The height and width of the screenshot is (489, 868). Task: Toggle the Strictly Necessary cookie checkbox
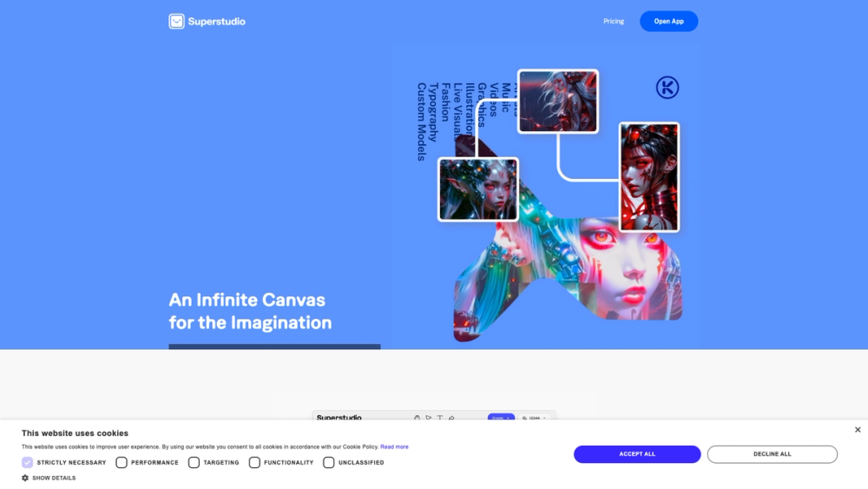click(27, 462)
